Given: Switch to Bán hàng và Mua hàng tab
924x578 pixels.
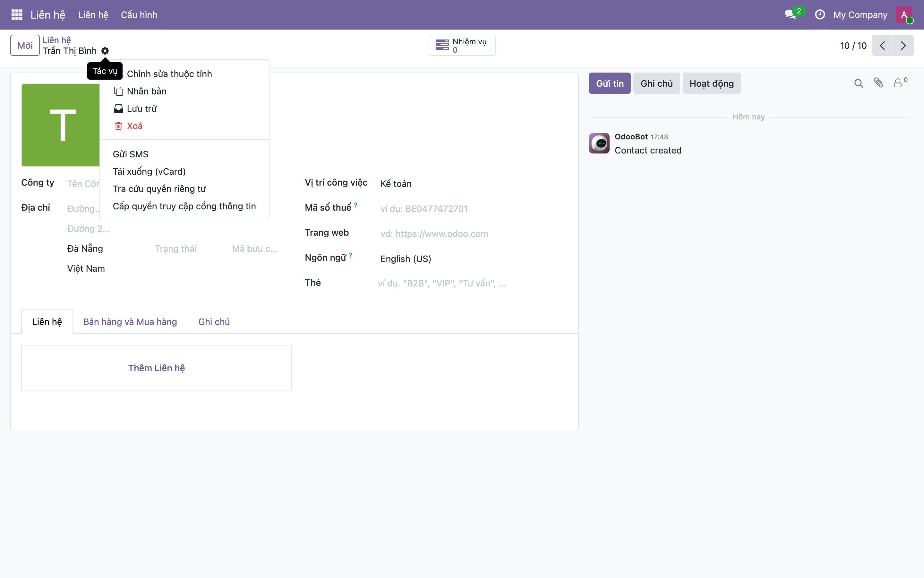Looking at the screenshot, I should 130,321.
